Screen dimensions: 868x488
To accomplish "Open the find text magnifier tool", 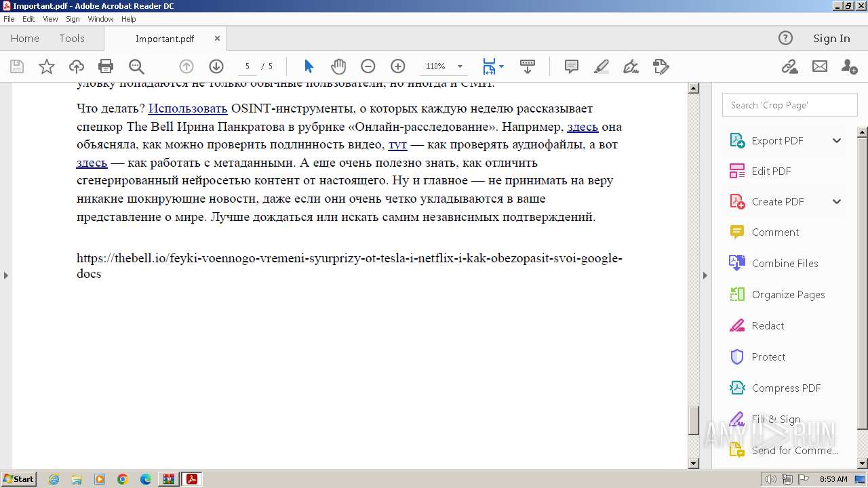I will click(x=136, y=66).
